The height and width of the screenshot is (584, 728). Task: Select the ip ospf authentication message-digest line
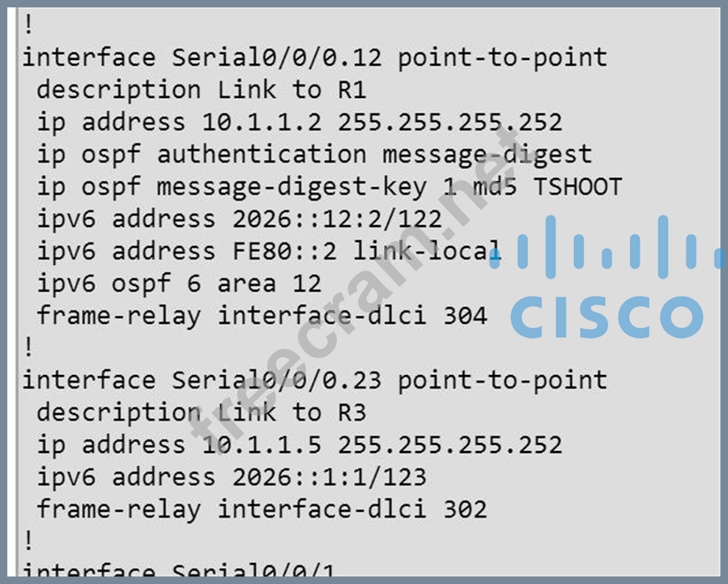314,155
